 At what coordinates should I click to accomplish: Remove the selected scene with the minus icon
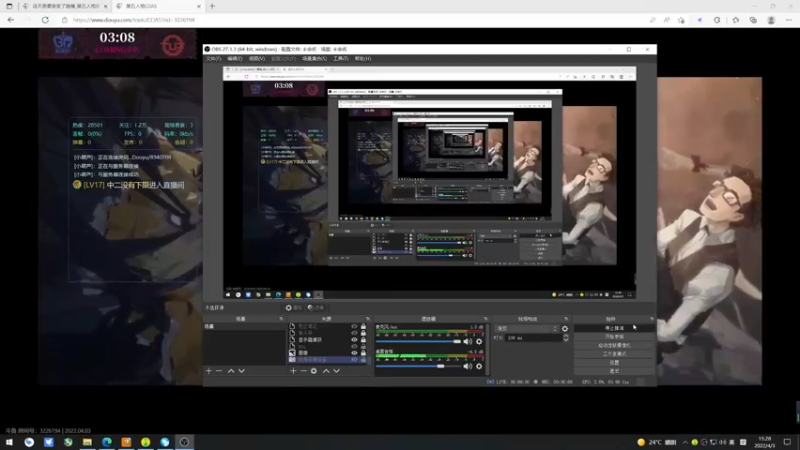[x=219, y=371]
